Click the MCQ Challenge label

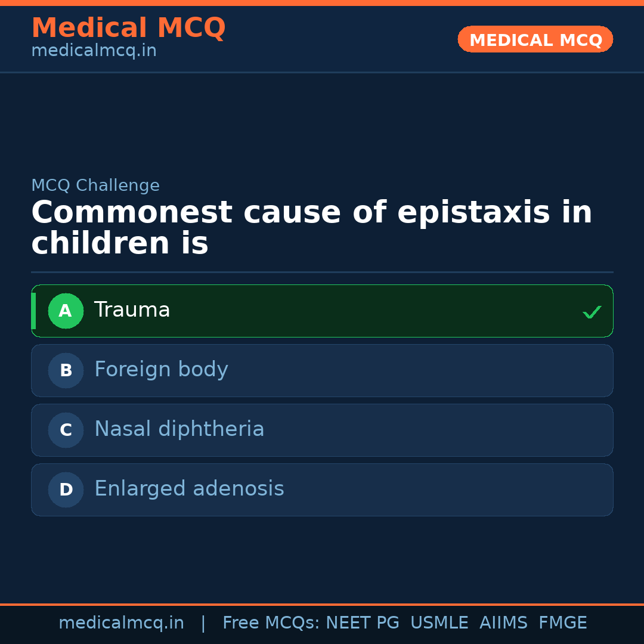95,185
